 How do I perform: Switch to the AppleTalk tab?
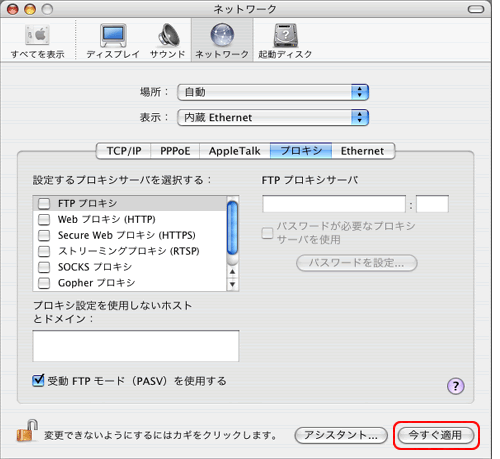[x=235, y=151]
